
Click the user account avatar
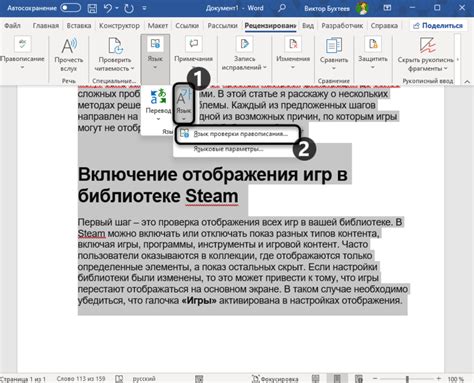pyautogui.click(x=362, y=8)
